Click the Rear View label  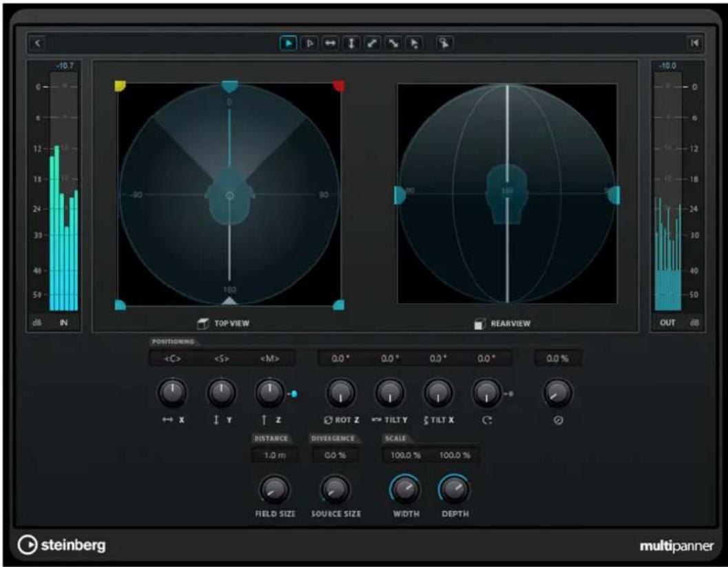pos(511,324)
